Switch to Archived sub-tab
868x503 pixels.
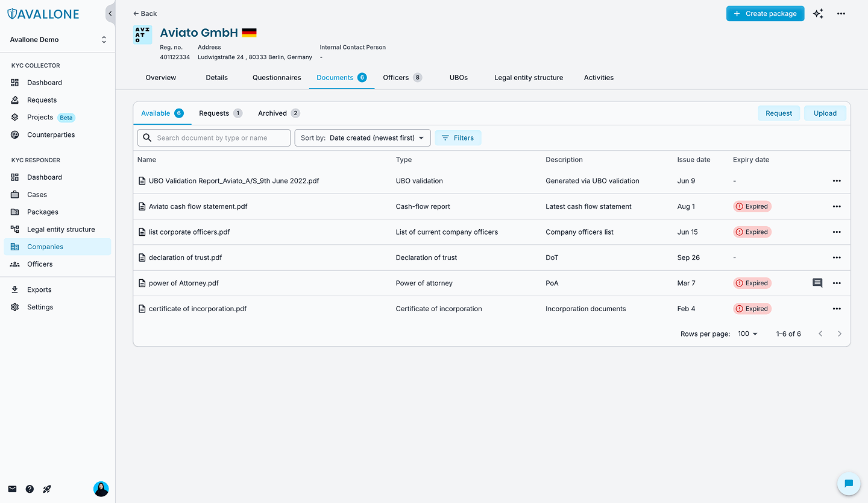click(x=278, y=113)
